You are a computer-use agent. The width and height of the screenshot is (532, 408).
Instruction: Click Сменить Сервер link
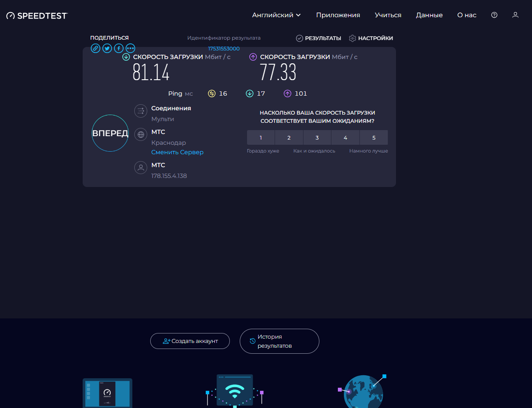click(177, 152)
